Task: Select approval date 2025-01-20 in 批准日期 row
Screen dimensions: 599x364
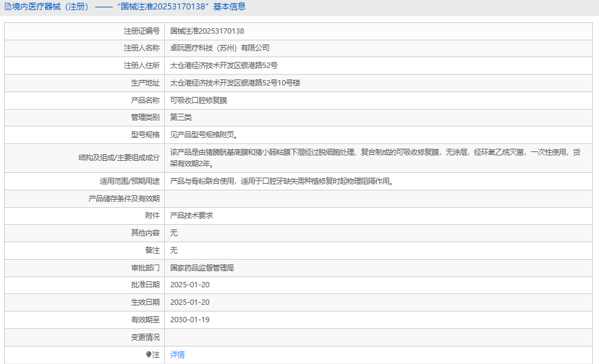Action: 190,285
